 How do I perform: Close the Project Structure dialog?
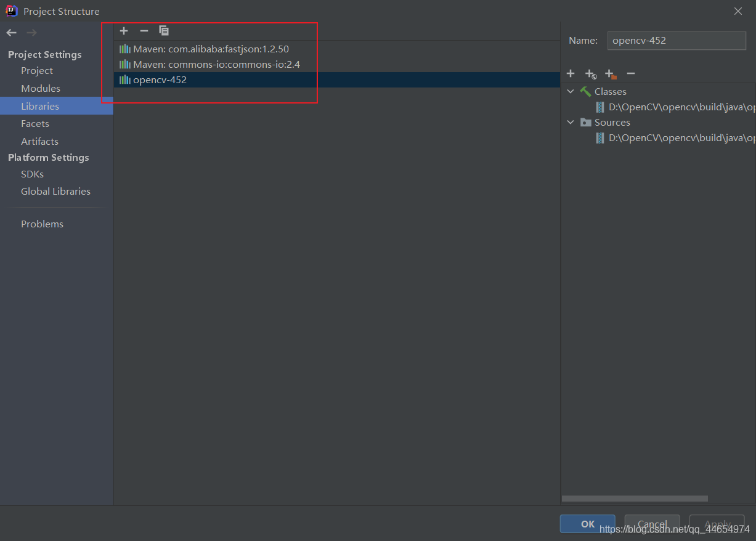coord(738,11)
